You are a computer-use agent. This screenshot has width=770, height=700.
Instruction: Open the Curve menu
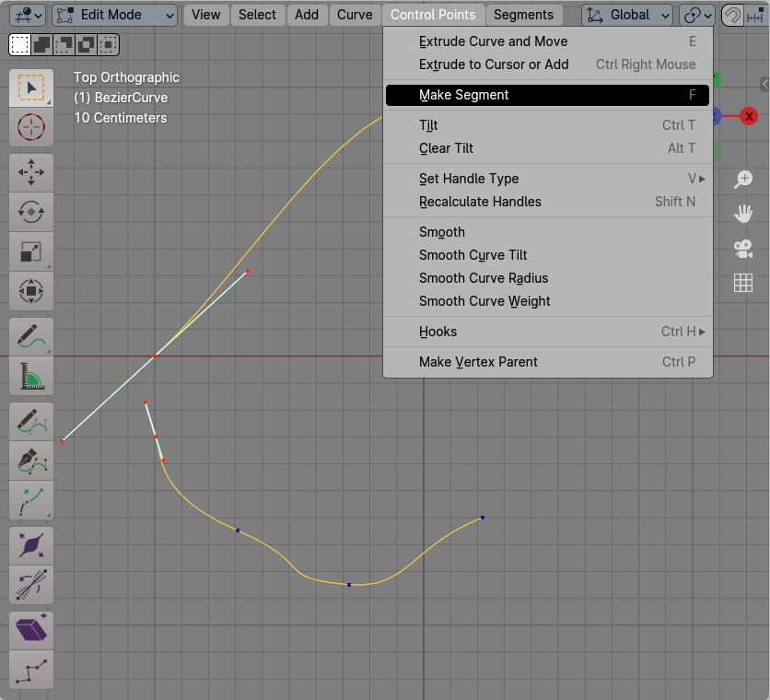click(x=355, y=16)
